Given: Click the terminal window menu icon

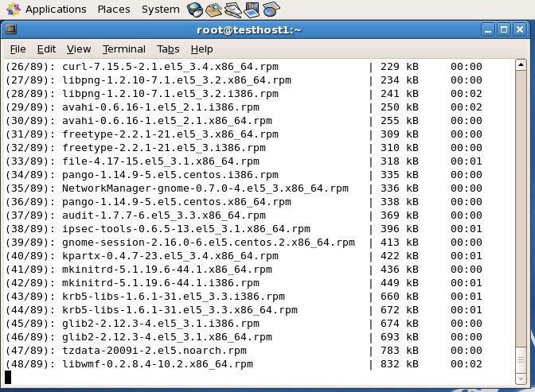Looking at the screenshot, I should tap(10, 29).
